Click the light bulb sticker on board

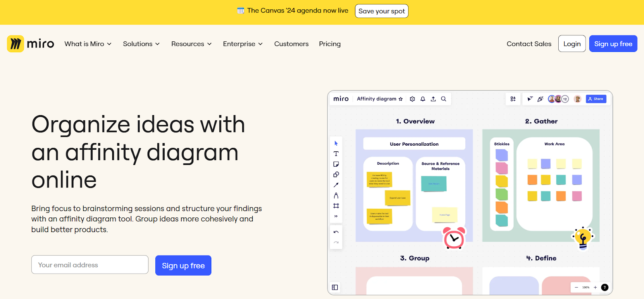(583, 238)
